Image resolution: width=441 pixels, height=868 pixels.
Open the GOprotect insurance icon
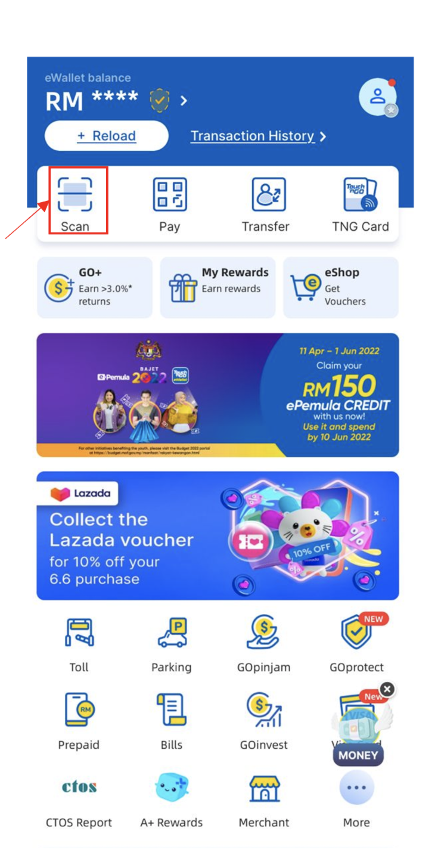click(x=356, y=633)
